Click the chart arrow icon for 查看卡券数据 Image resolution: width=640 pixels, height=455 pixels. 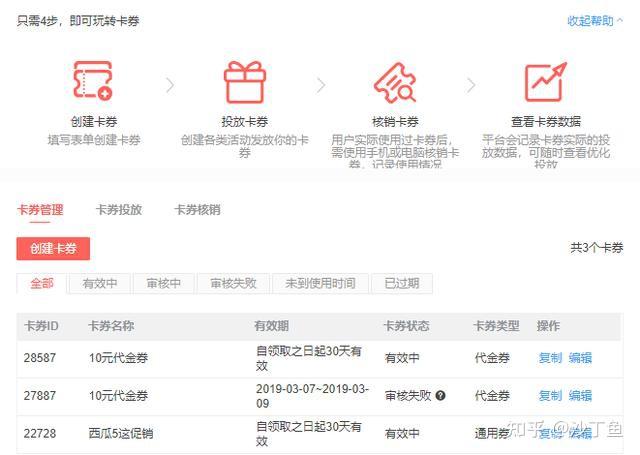tap(546, 82)
